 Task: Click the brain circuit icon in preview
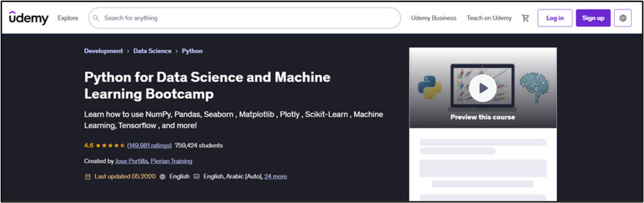coord(534,87)
